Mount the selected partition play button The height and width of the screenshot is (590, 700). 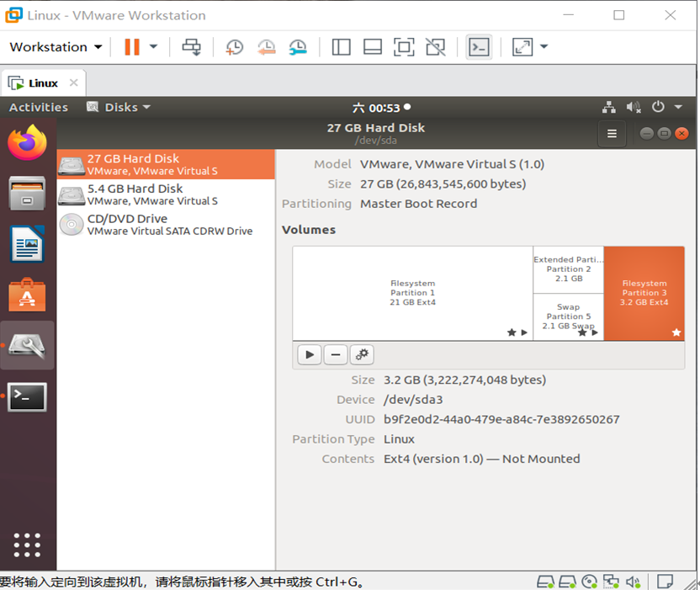click(x=310, y=354)
